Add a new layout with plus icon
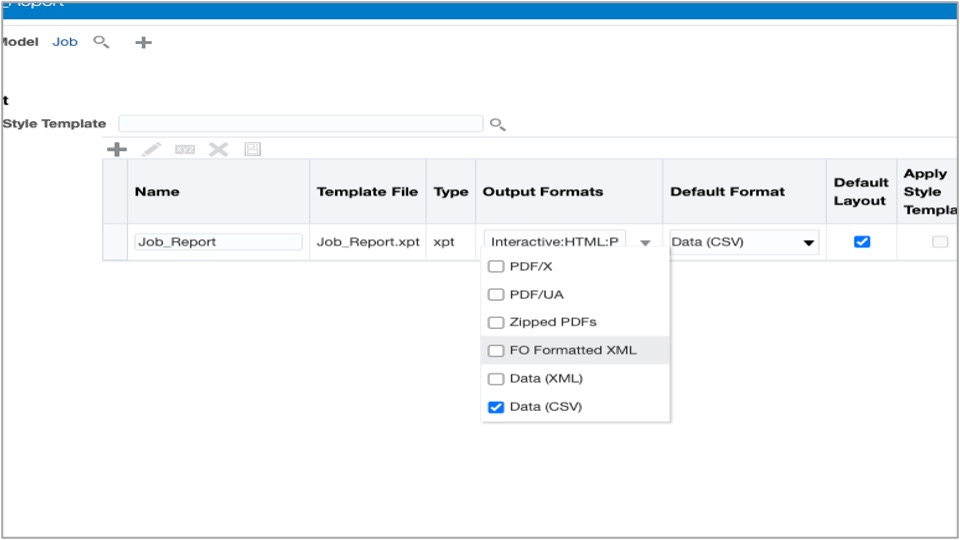The height and width of the screenshot is (540, 960). 117,149
